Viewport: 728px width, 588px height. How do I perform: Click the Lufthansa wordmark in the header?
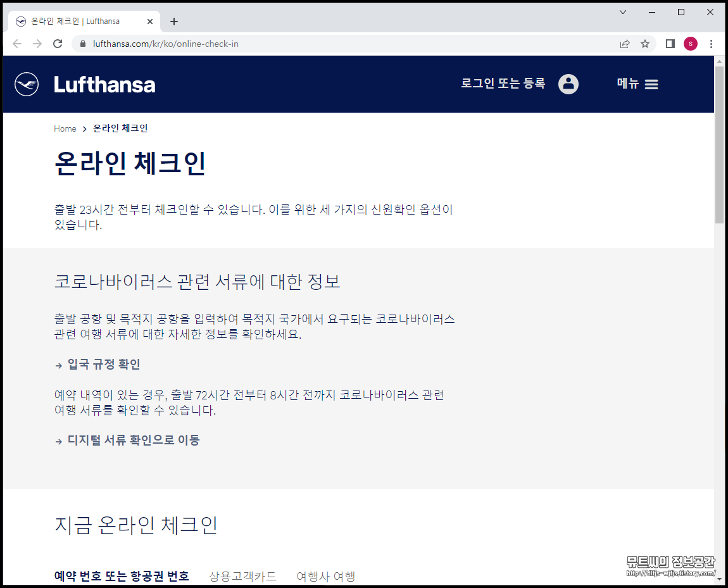(x=104, y=84)
